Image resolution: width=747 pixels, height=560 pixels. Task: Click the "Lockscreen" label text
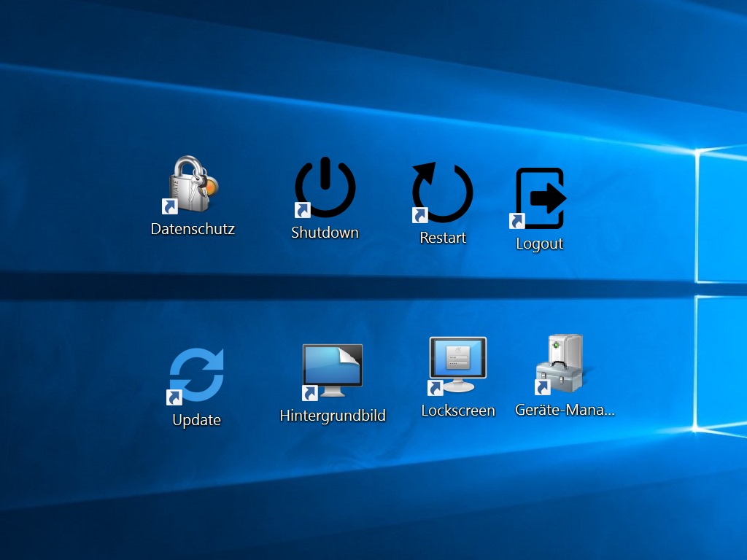click(458, 411)
